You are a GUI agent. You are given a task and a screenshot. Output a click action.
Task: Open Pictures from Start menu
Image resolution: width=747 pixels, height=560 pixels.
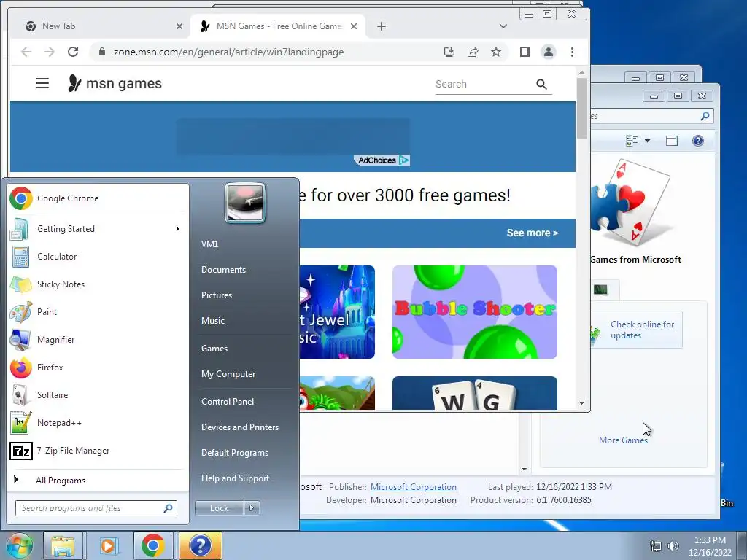pyautogui.click(x=216, y=295)
